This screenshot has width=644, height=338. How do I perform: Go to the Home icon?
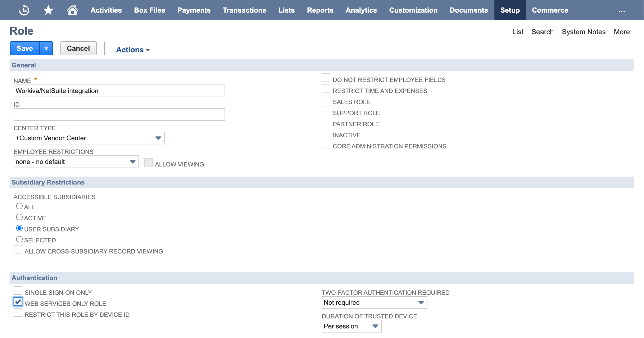click(72, 10)
